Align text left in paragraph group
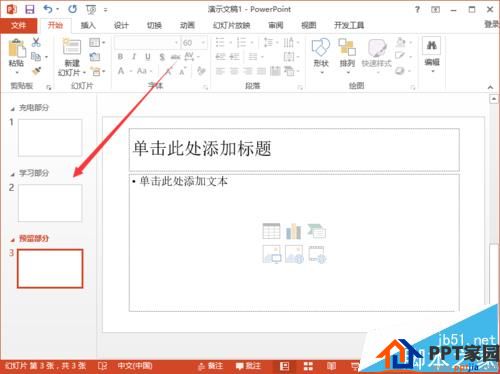The image size is (500, 374). pyautogui.click(x=220, y=71)
